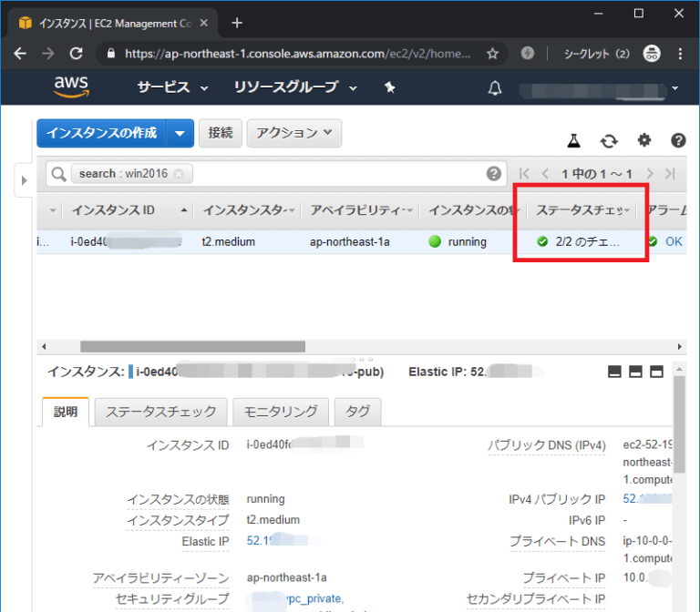Click the AWS logo home icon
Screen dimensions: 700x612
click(x=71, y=87)
